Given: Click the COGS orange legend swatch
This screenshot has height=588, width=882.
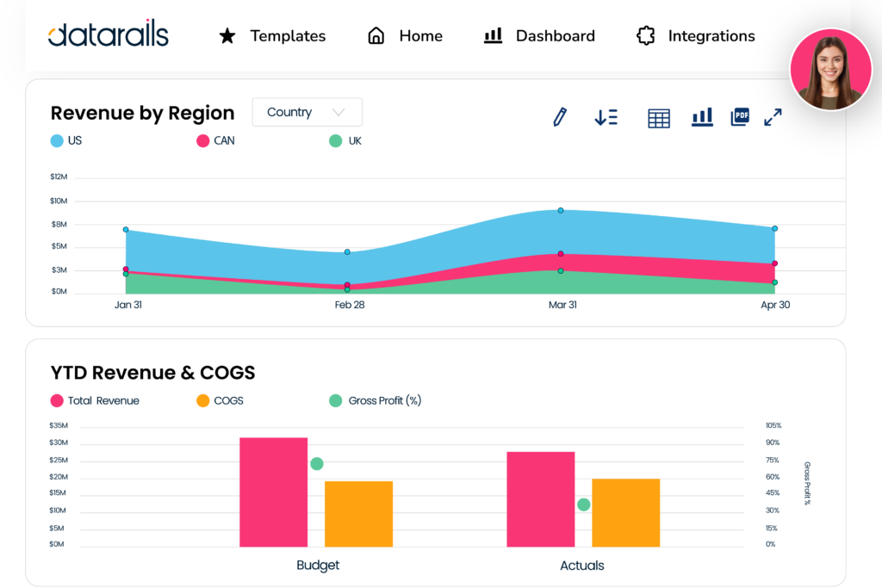Looking at the screenshot, I should pos(202,400).
